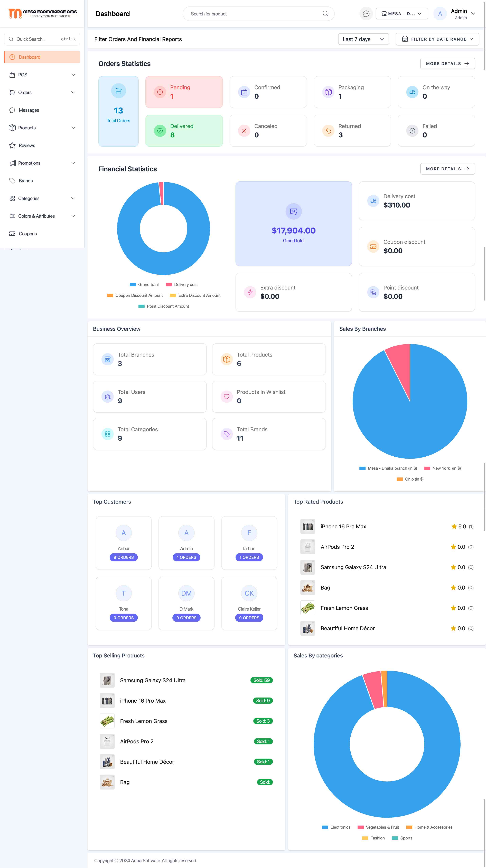Toggle Mesa - Dhaka branch legend item

(x=388, y=468)
